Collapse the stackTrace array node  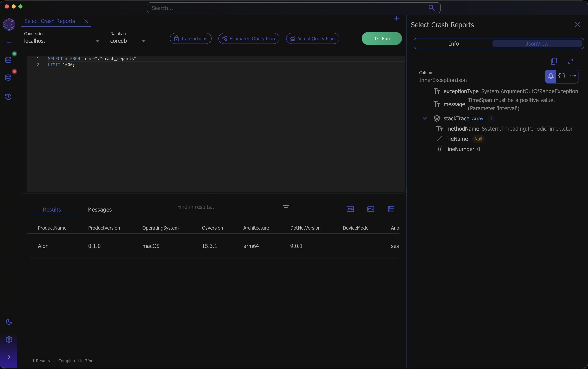click(425, 118)
